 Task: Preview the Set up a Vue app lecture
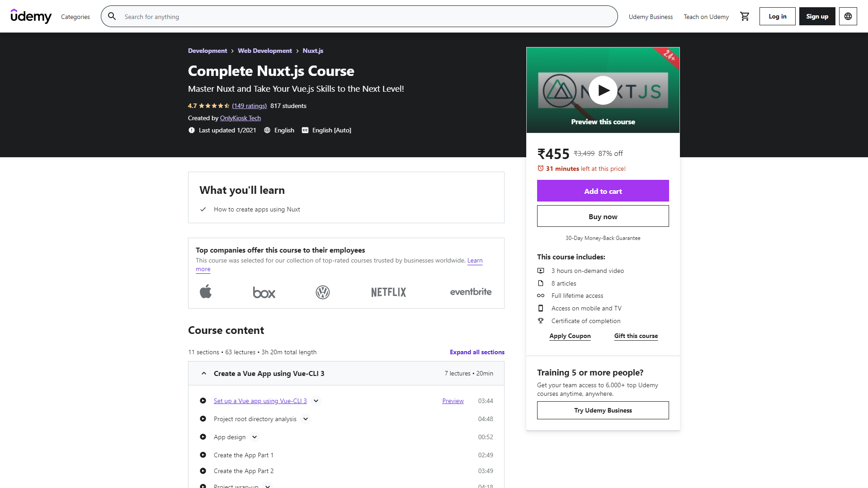click(x=453, y=401)
